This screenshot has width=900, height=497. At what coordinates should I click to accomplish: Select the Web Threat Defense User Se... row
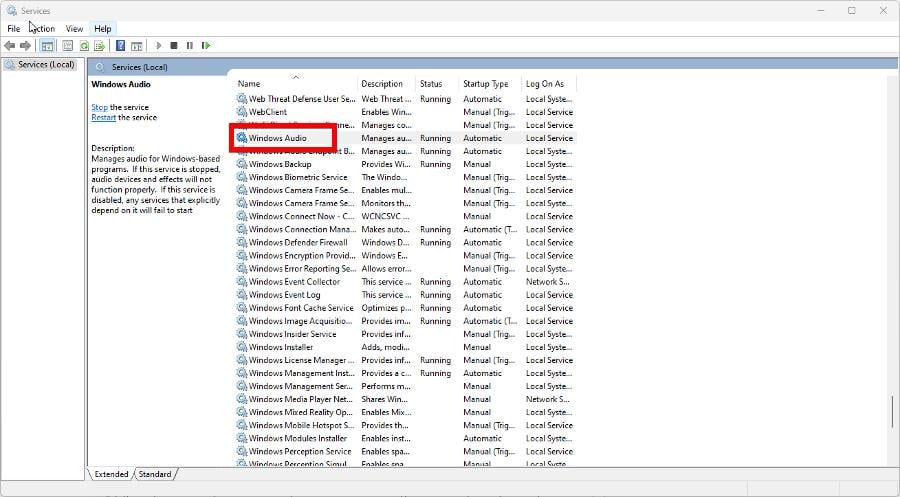coord(405,99)
